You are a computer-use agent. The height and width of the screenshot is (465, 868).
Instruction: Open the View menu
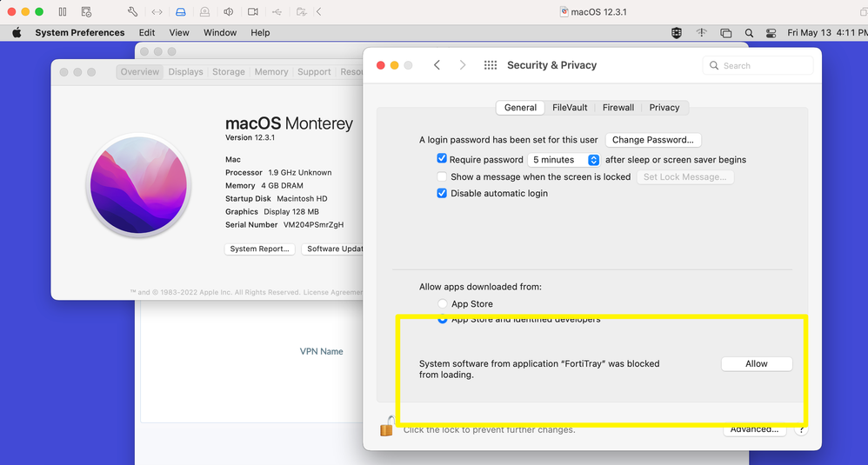click(x=179, y=33)
